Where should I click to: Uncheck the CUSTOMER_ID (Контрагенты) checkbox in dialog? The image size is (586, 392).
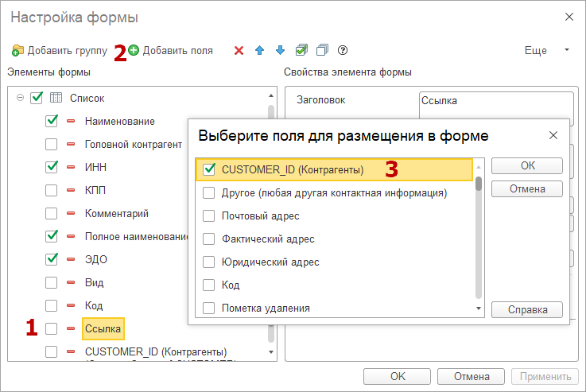click(209, 169)
